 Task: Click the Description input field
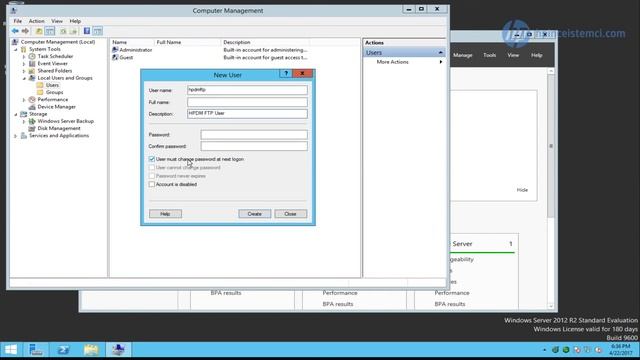(247, 114)
